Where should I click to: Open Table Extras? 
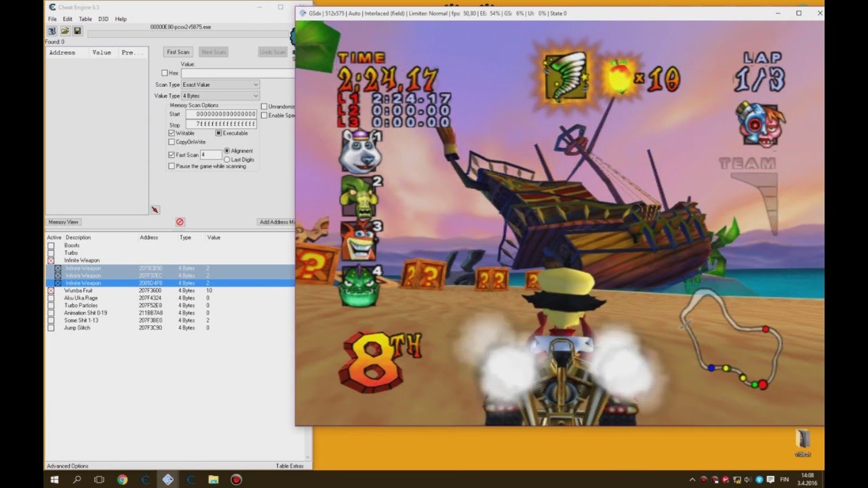pos(290,466)
